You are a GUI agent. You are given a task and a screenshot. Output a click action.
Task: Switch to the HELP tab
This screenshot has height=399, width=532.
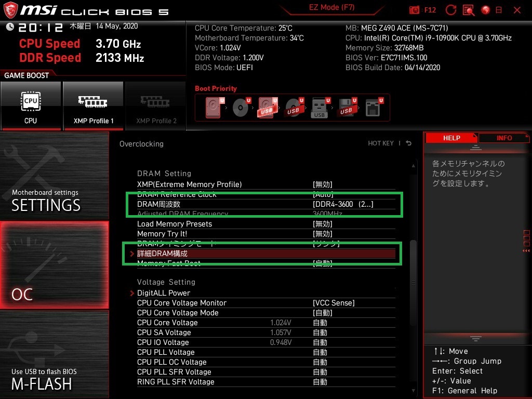451,138
